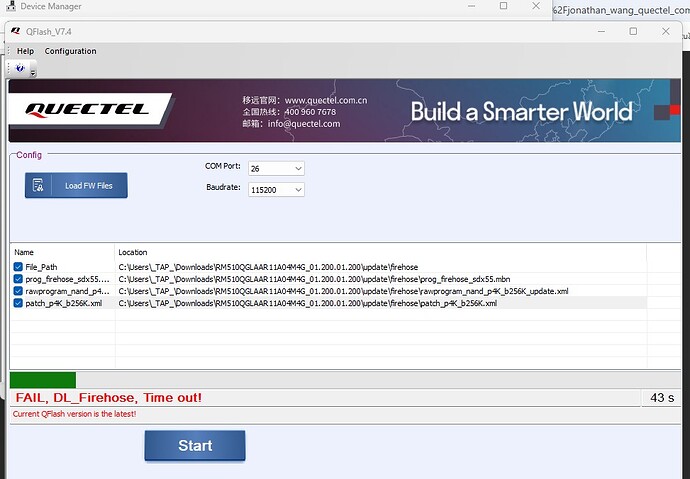
Task: Click the Name column header
Action: [x=24, y=252]
